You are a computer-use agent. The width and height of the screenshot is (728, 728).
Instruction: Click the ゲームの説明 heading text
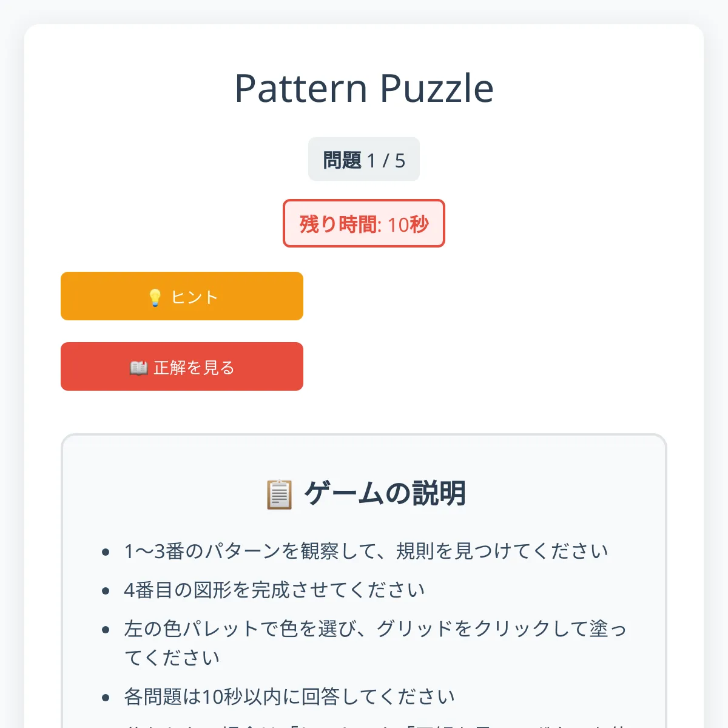pos(385,493)
